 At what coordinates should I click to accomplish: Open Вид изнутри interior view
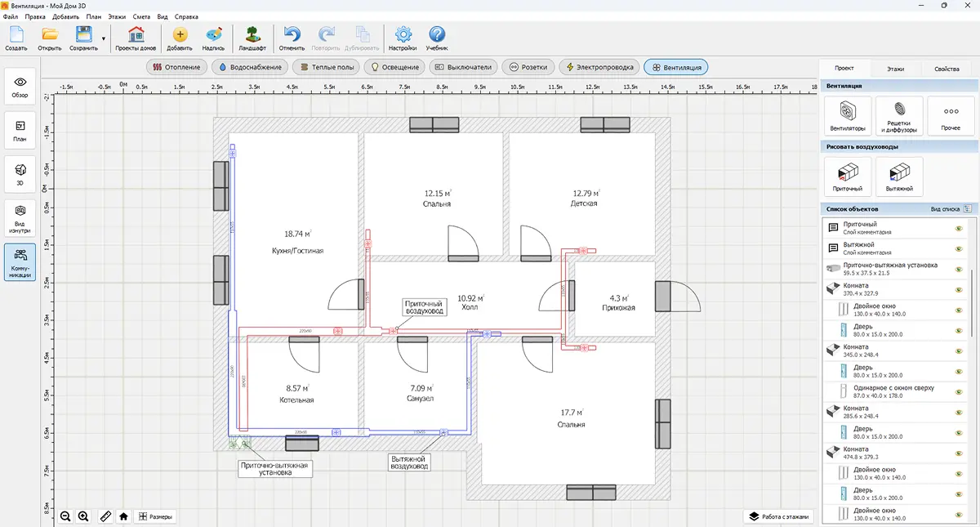tap(20, 218)
